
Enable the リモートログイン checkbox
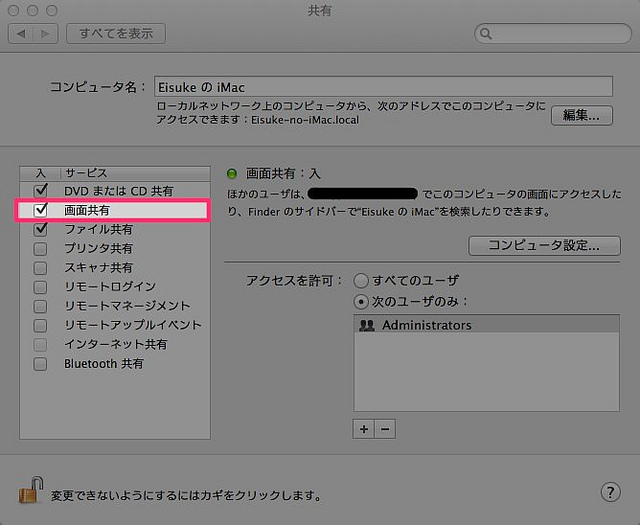click(40, 287)
